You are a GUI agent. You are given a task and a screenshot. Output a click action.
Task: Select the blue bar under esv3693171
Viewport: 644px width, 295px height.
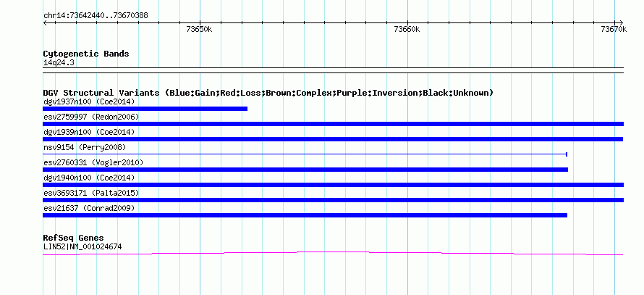(x=333, y=200)
